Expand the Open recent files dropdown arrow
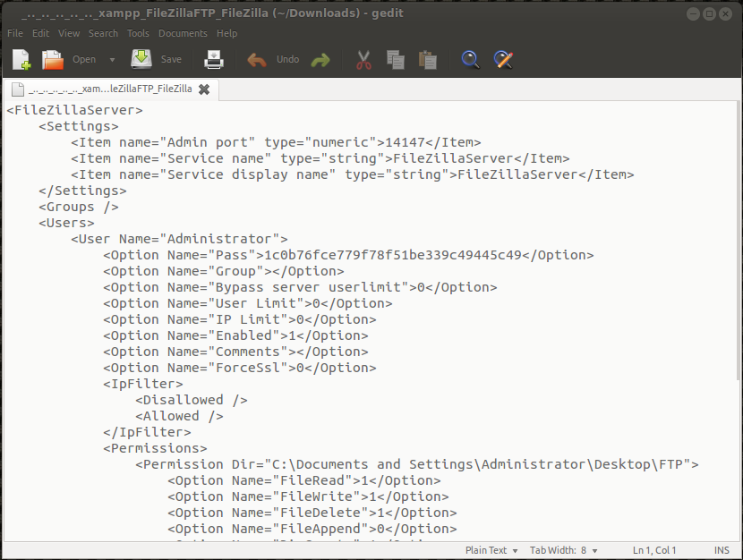This screenshot has height=560, width=743. pyautogui.click(x=112, y=60)
